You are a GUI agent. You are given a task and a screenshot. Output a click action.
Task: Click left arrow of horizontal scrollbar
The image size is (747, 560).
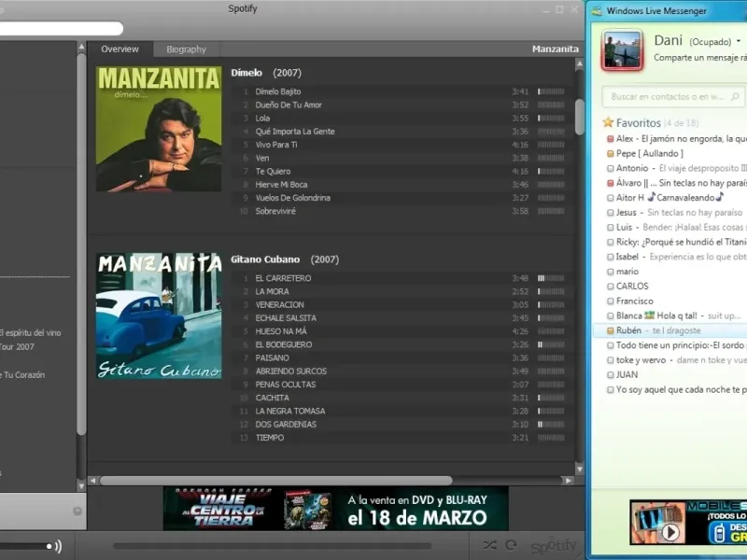(x=92, y=481)
